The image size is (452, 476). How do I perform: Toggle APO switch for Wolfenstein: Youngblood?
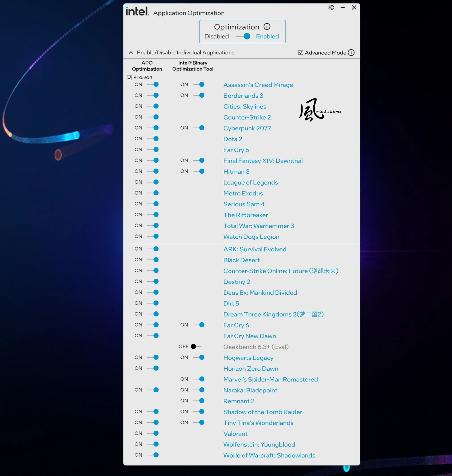(x=153, y=444)
